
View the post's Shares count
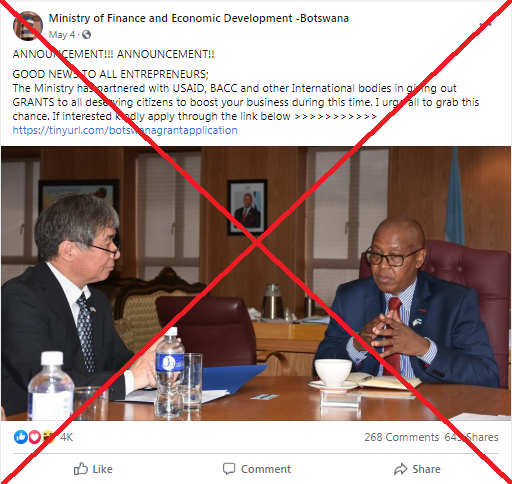471,437
